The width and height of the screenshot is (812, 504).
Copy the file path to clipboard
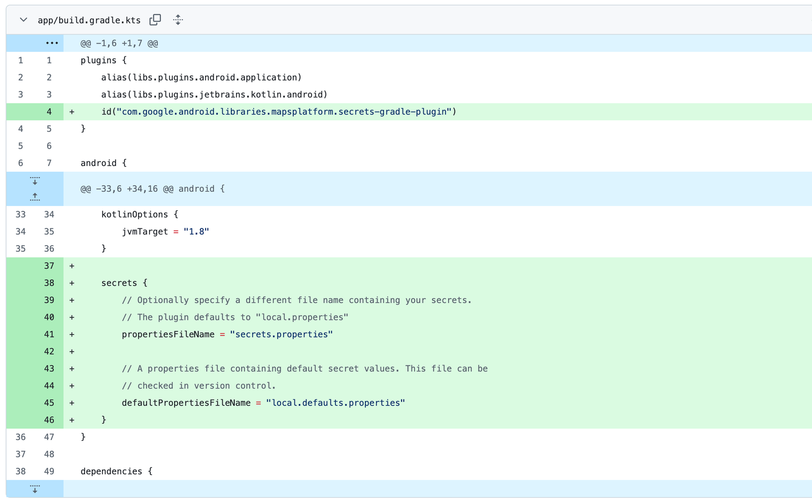click(x=155, y=20)
